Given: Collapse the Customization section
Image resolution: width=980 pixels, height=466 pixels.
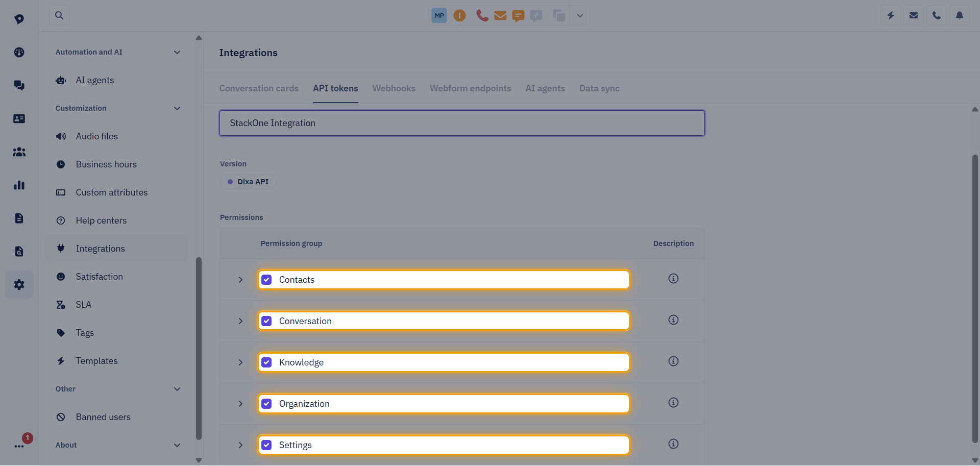Looking at the screenshot, I should click(x=177, y=108).
